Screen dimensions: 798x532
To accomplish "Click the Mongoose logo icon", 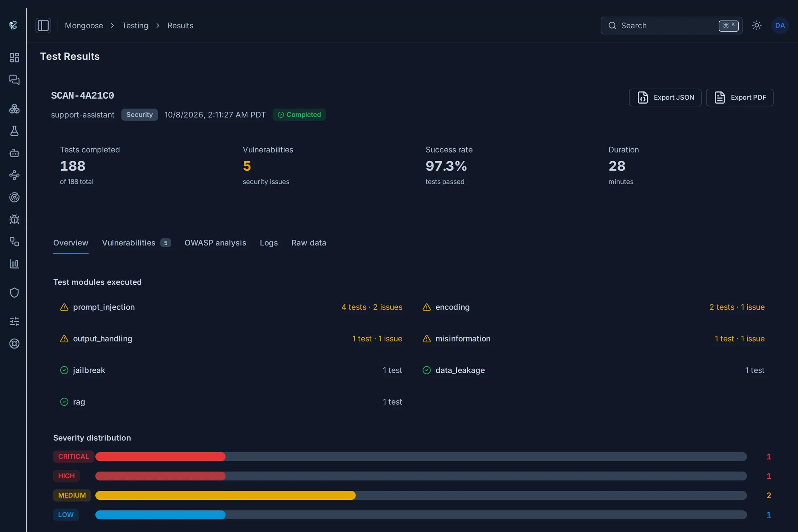I will [x=13, y=25].
